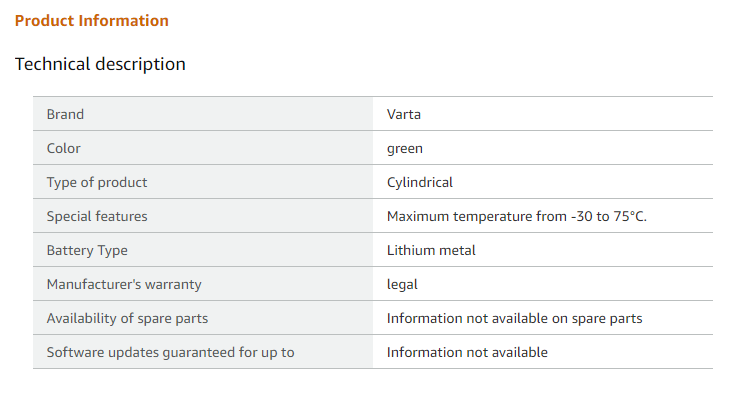This screenshot has width=740, height=404.
Task: Click the Varta brand value
Action: tap(404, 114)
